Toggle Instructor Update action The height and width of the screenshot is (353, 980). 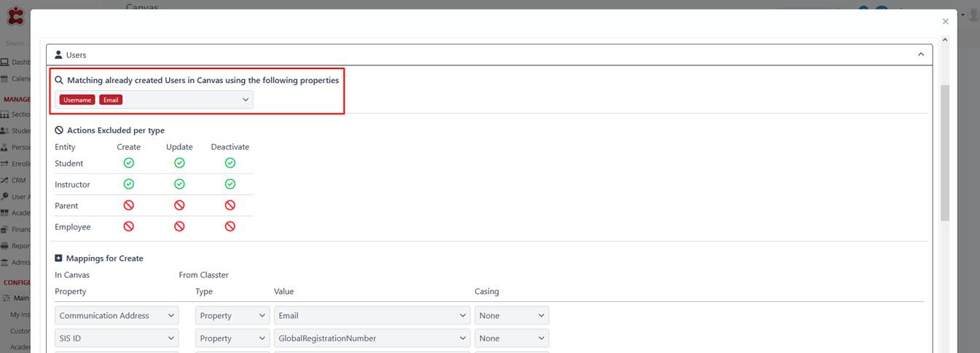179,184
